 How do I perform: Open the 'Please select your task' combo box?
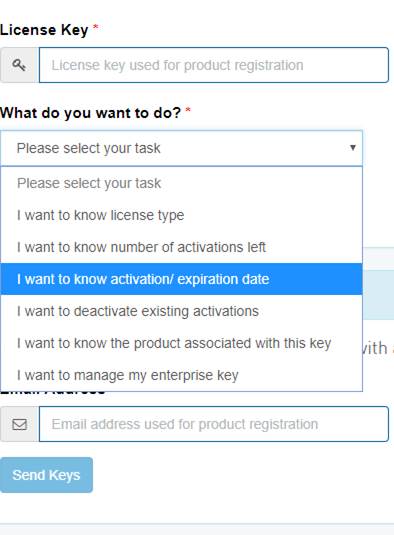pos(181,148)
